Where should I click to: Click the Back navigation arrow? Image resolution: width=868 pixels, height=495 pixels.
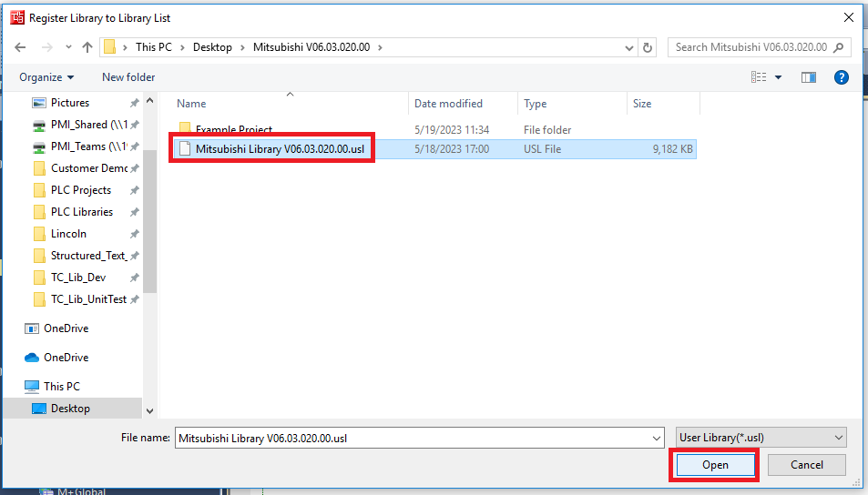[x=20, y=47]
